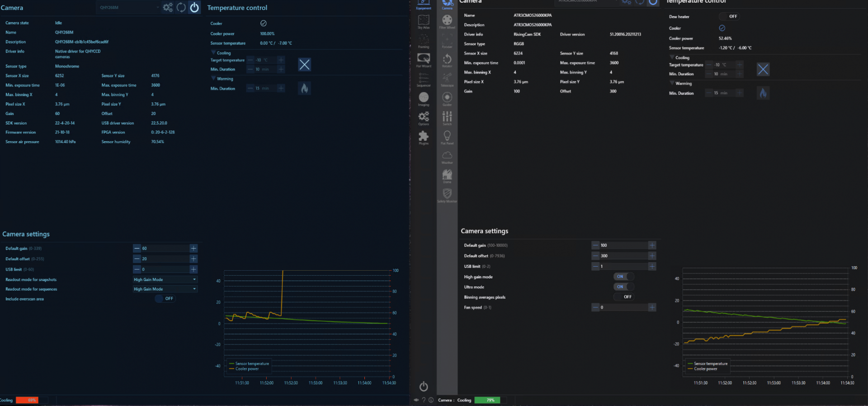
Task: Toggle Include overscan area switch
Action: click(x=165, y=299)
